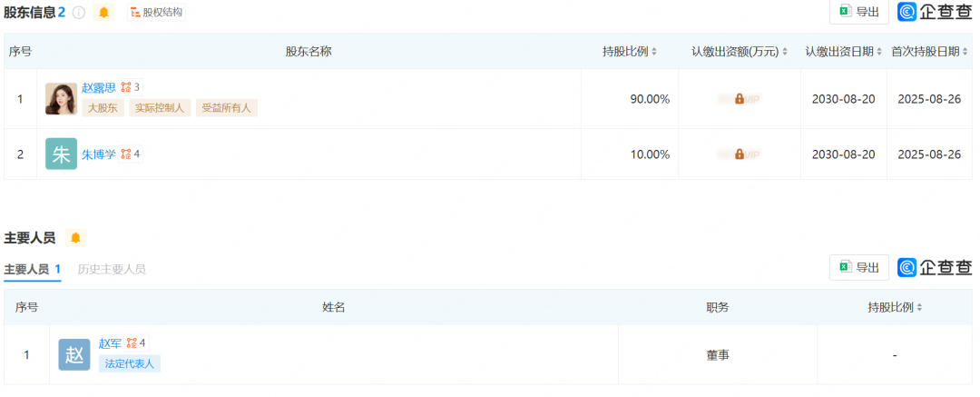Click VIP lock icon in 赵露思 row
Viewport: 980px width, 397px height.
tap(740, 99)
